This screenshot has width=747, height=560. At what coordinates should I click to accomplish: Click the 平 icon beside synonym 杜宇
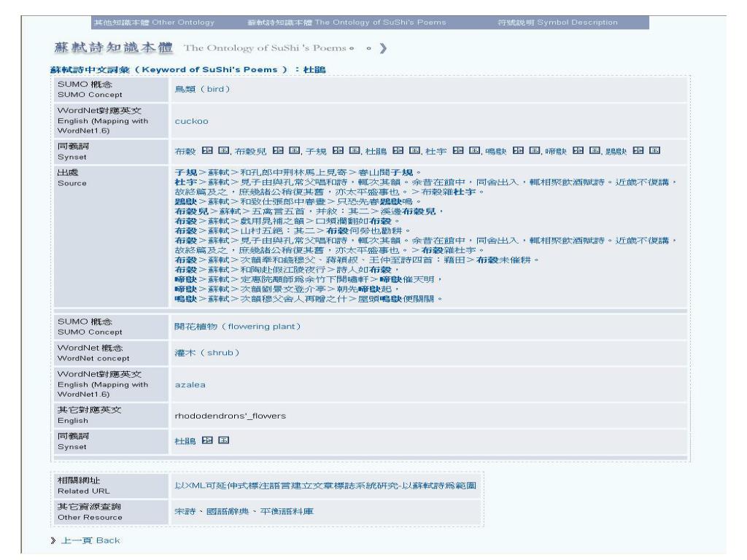(458, 150)
